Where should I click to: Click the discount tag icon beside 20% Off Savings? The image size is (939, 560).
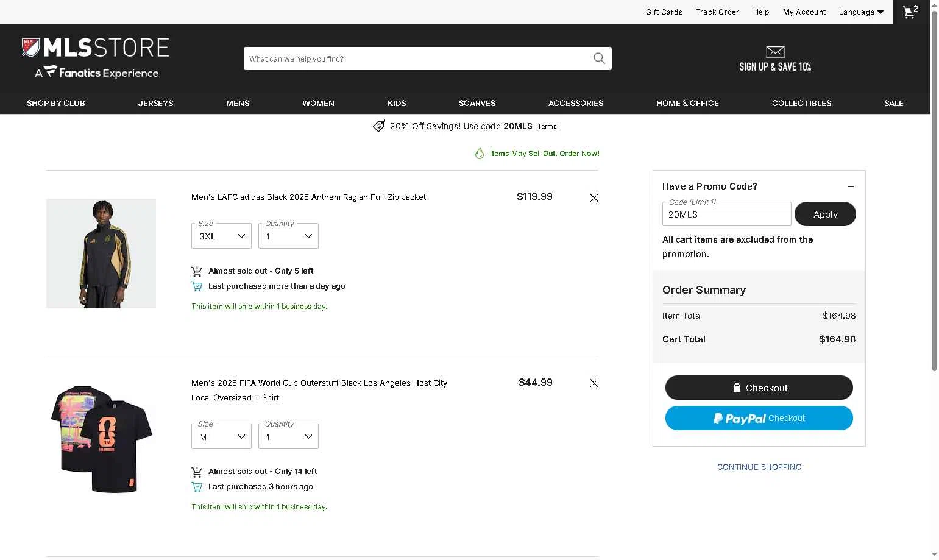379,126
